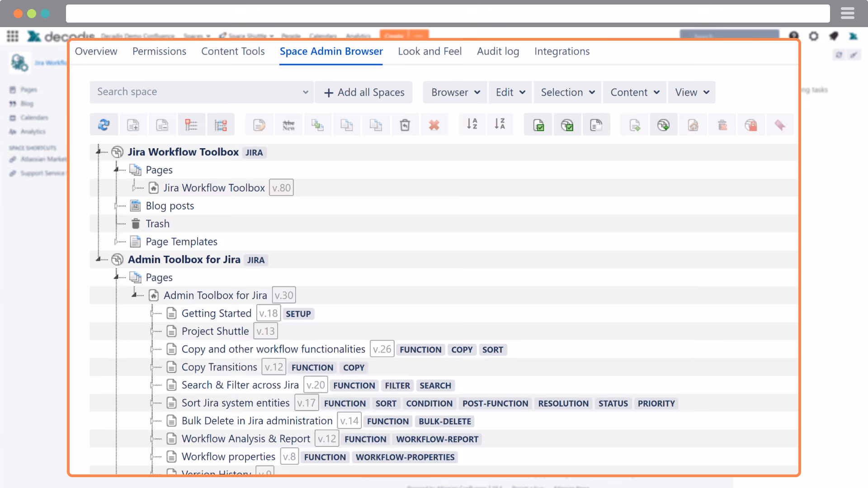This screenshot has width=868, height=488.
Task: Sort ascending with the A-Z icon
Action: click(x=472, y=124)
